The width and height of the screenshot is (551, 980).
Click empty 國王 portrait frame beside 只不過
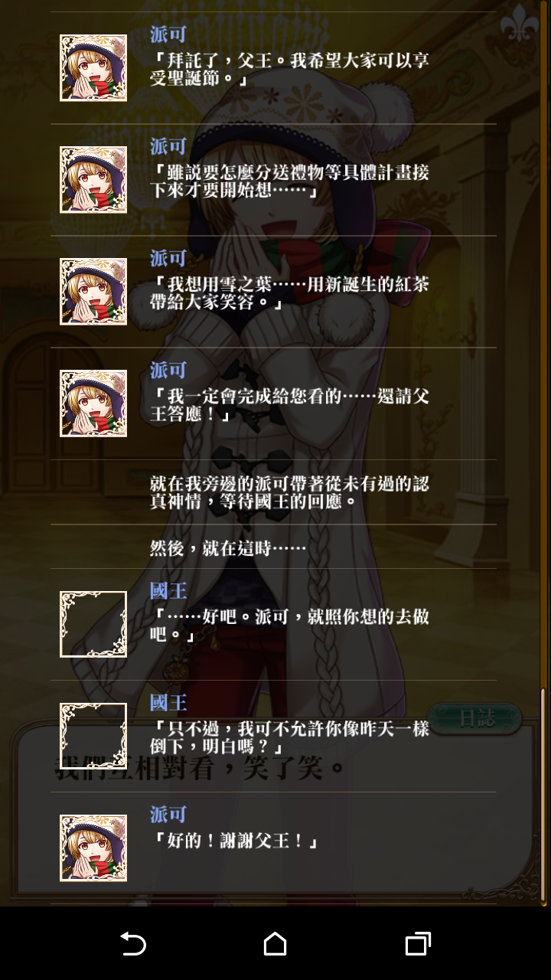pyautogui.click(x=93, y=736)
